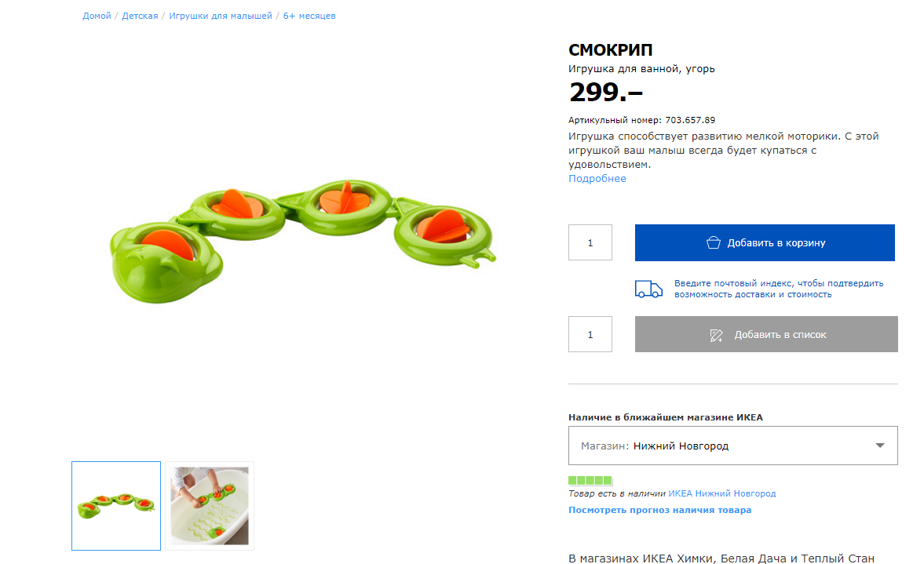The width and height of the screenshot is (924, 564).
Task: Focus the quantity field beside cart button
Action: tap(590, 242)
